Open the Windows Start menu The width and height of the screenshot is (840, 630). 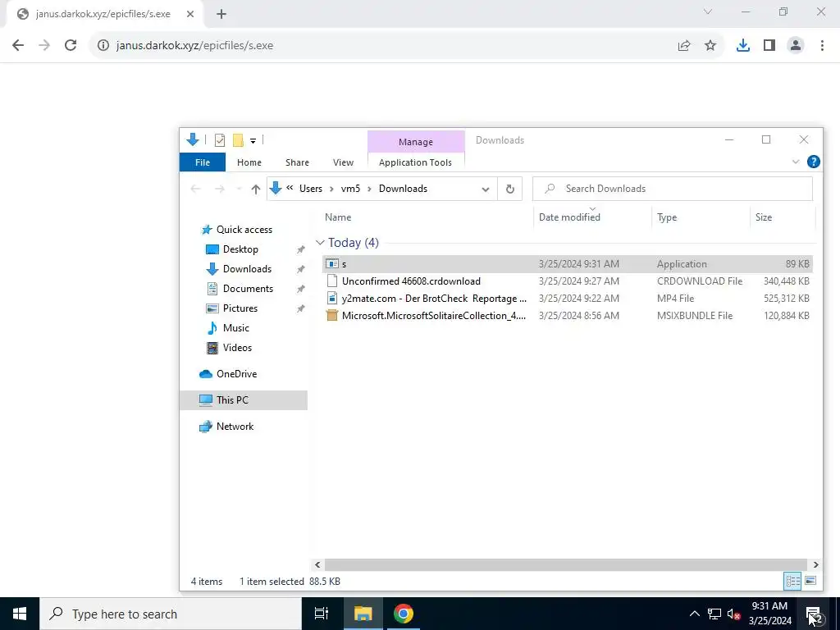pos(20,614)
